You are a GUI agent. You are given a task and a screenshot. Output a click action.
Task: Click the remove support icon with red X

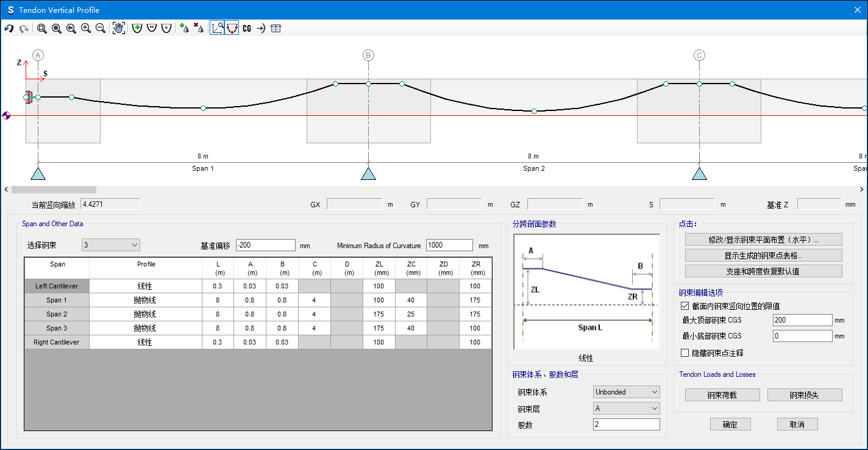(198, 29)
